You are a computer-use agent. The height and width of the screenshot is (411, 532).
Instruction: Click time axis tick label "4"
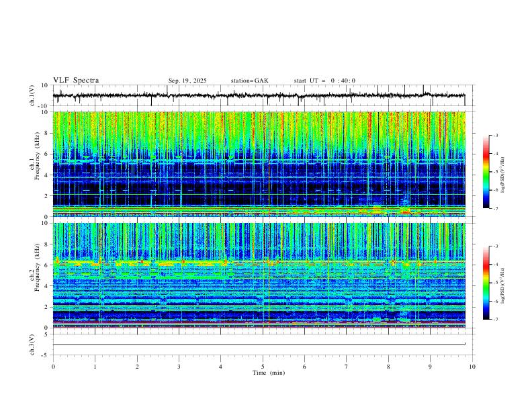click(220, 367)
